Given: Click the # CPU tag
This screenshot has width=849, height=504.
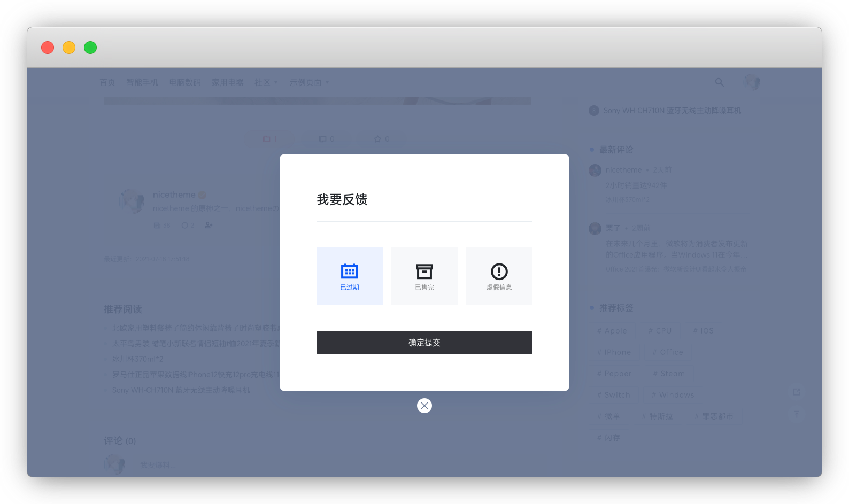Looking at the screenshot, I should (660, 331).
